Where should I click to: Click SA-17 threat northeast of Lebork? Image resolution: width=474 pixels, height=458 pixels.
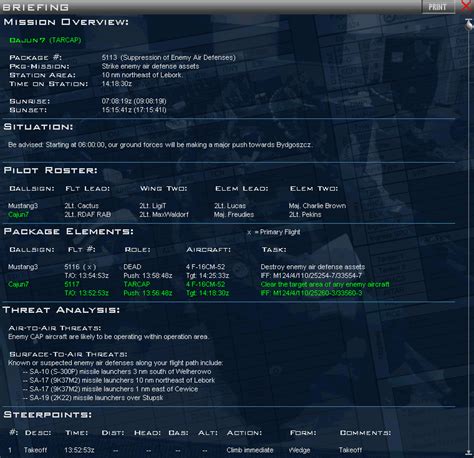[119, 380]
